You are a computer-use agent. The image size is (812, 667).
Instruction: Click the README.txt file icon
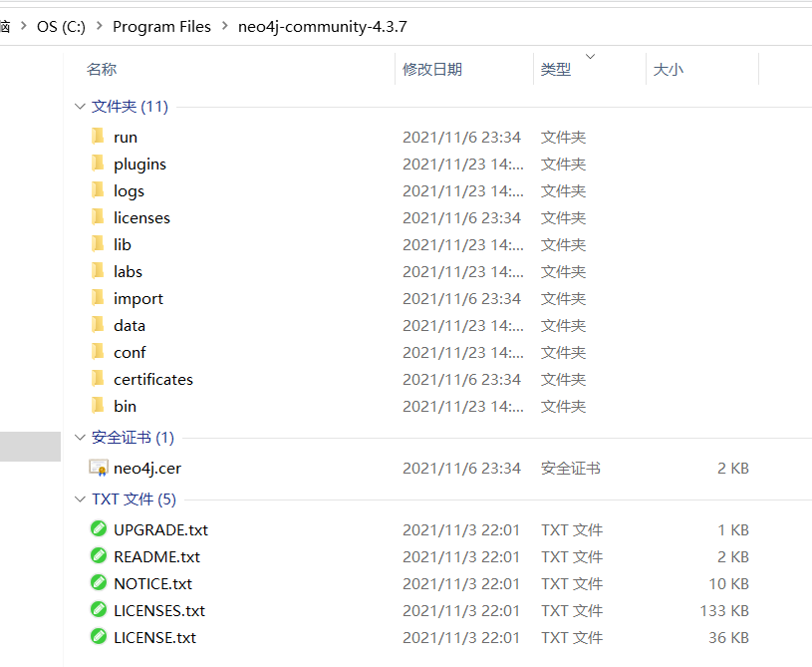click(x=99, y=556)
